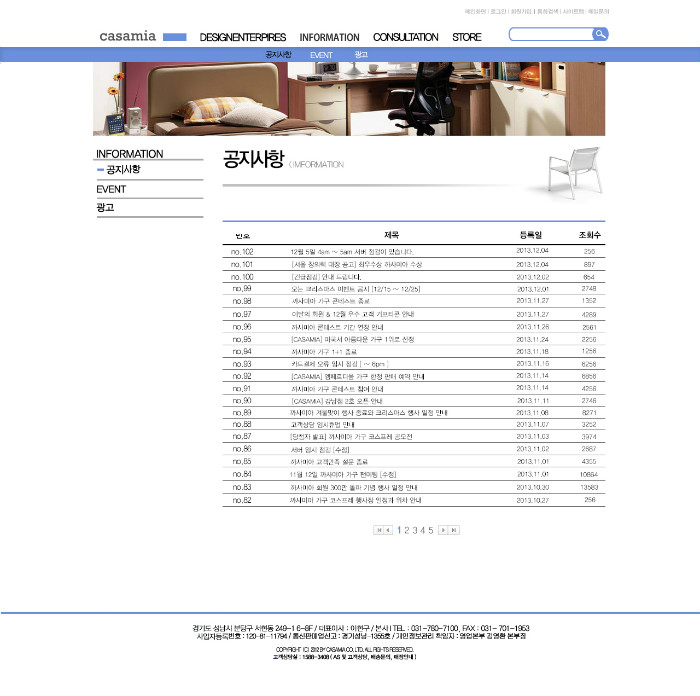Click date 2013.12.02 for no.100
Viewport: 700px width, 696px height.
pyautogui.click(x=533, y=277)
